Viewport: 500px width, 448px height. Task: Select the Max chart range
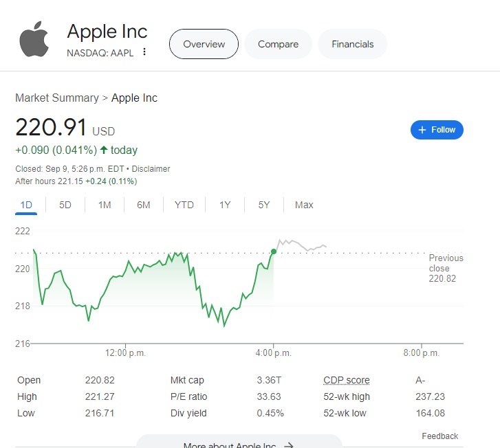[x=304, y=205]
